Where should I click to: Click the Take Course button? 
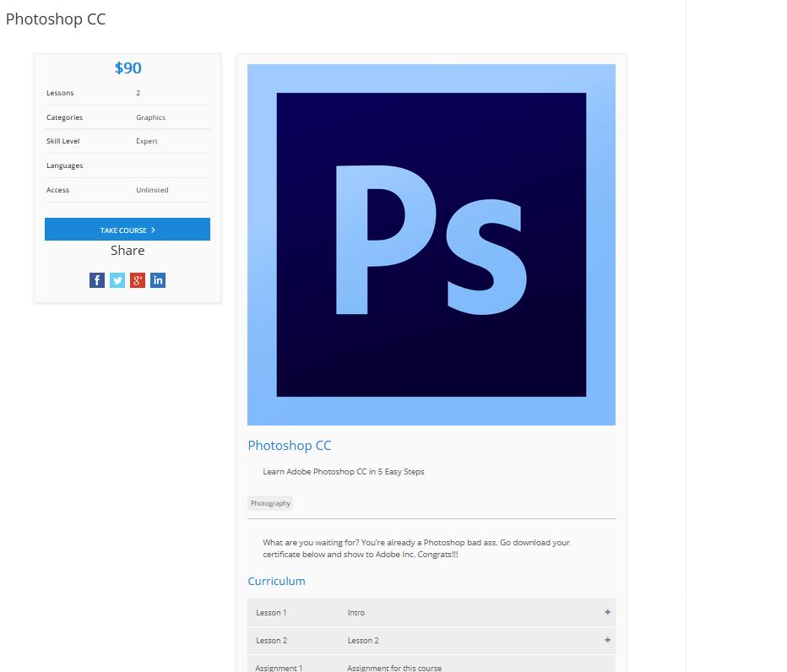(x=128, y=230)
